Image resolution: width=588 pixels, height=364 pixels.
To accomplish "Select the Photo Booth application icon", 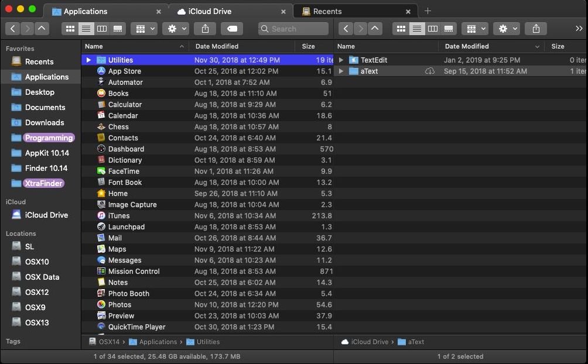I will [101, 294].
